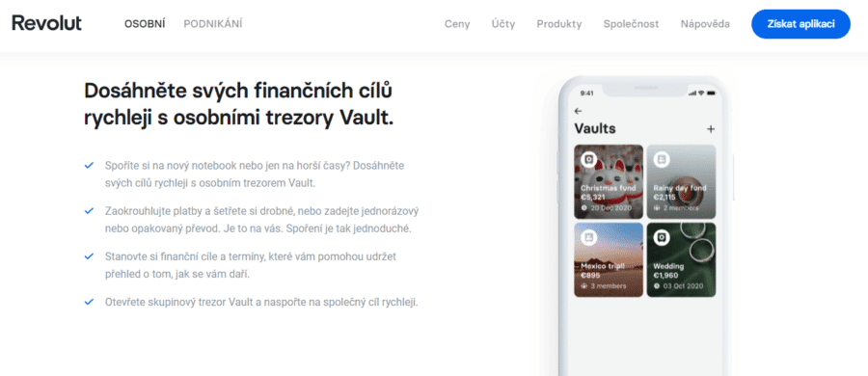Screen dimensions: 868x376
Task: Open the Účty menu
Action: click(503, 24)
